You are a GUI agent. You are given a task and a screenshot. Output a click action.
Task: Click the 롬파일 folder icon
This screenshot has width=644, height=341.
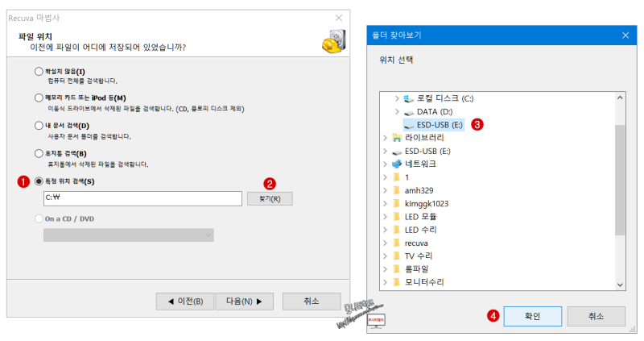(x=396, y=269)
